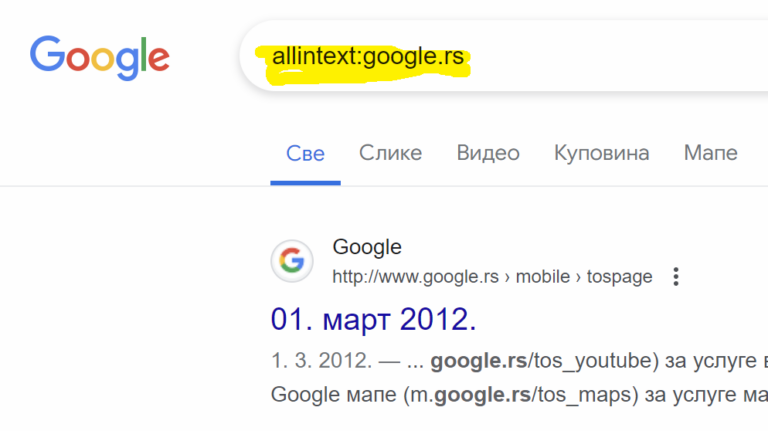This screenshot has height=431, width=768.
Task: Click the Google favicon beside the result
Action: [x=292, y=261]
